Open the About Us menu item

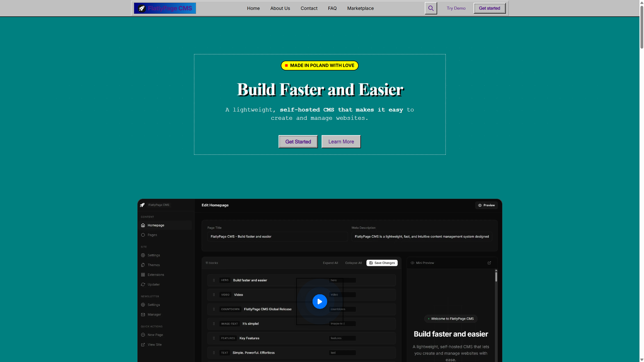click(280, 8)
